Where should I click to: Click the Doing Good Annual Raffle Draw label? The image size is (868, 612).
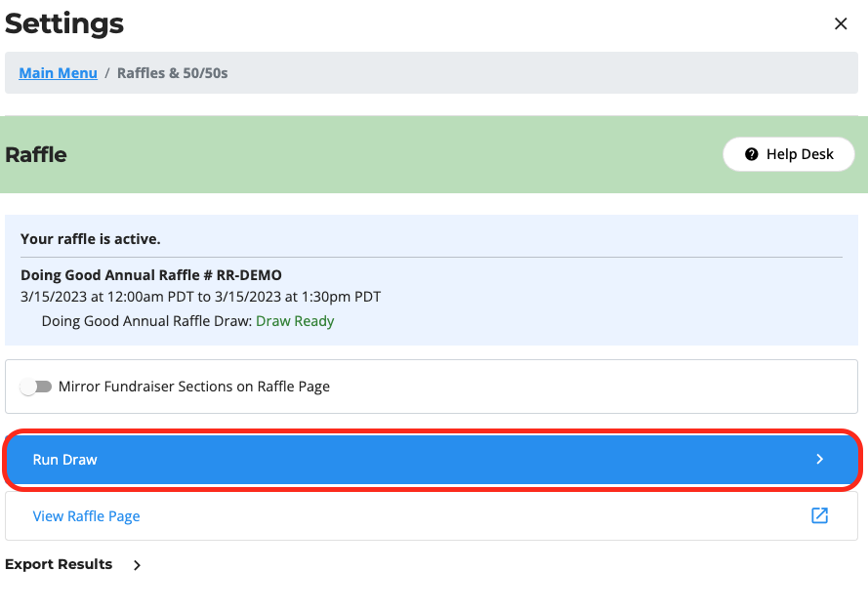[x=146, y=321]
